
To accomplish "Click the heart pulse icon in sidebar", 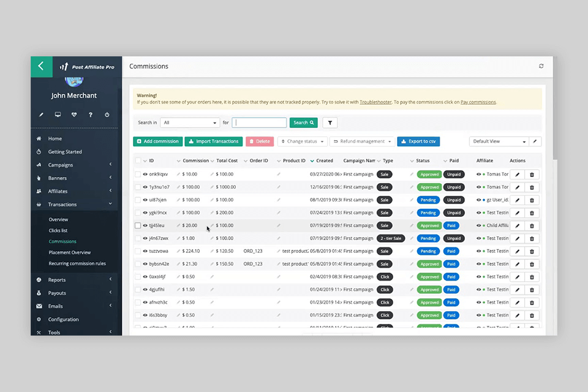I will [74, 115].
